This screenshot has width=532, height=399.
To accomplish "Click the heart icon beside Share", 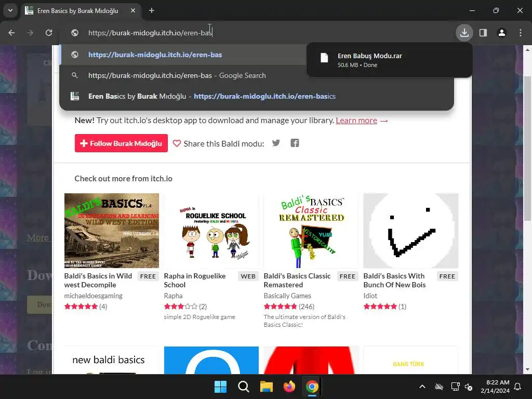I will click(x=177, y=143).
